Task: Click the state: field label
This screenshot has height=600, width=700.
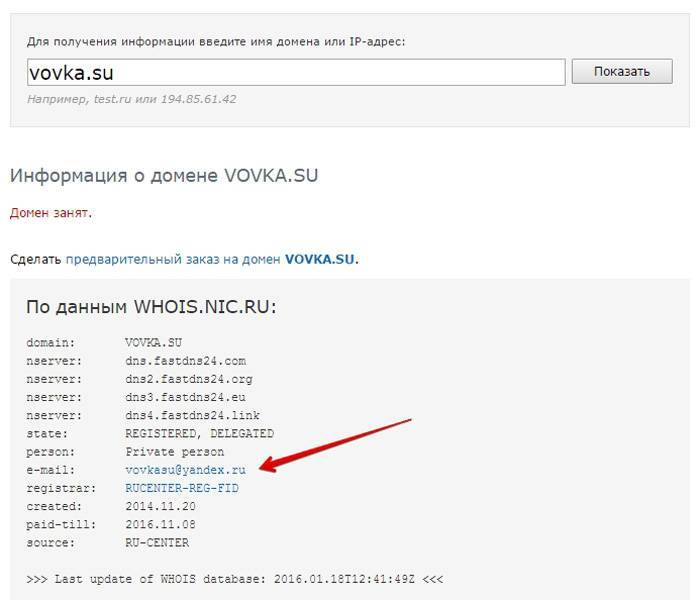Action: [47, 433]
